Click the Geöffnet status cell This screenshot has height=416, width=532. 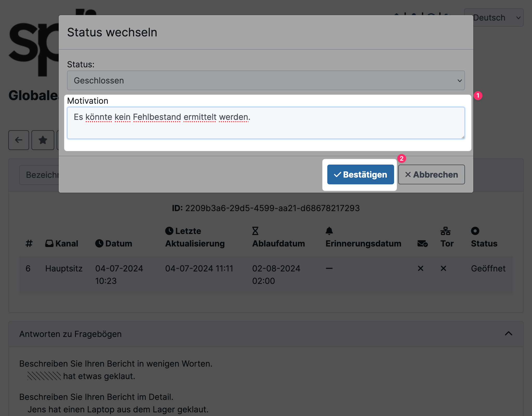488,268
